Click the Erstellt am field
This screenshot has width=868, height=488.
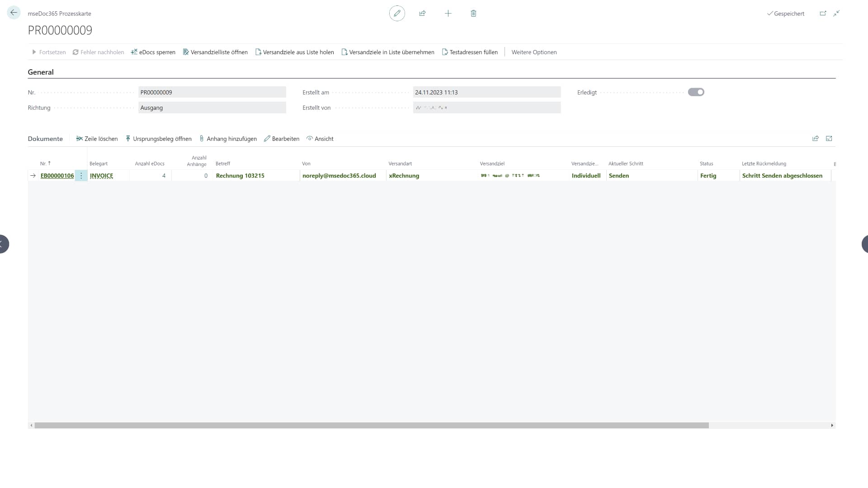pyautogui.click(x=486, y=92)
